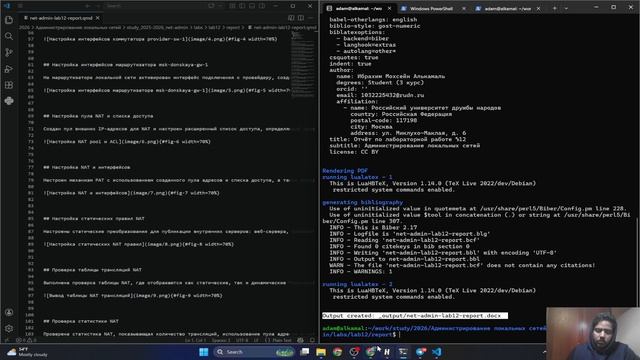This screenshot has width=640, height=360.
Task: Open notifications bell in VS Code status bar
Action: click(x=312, y=340)
